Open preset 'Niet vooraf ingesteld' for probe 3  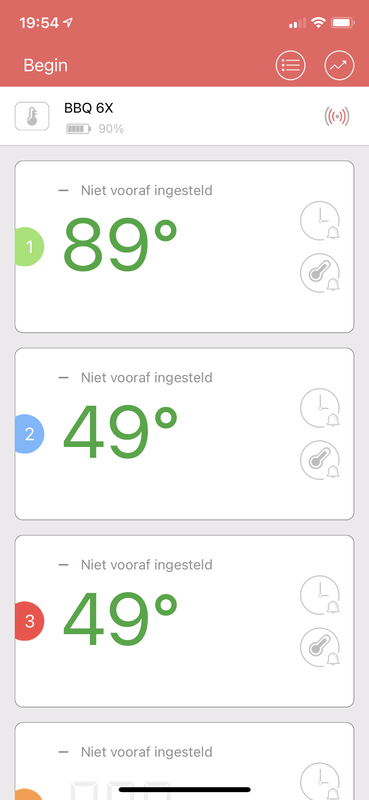point(146,565)
